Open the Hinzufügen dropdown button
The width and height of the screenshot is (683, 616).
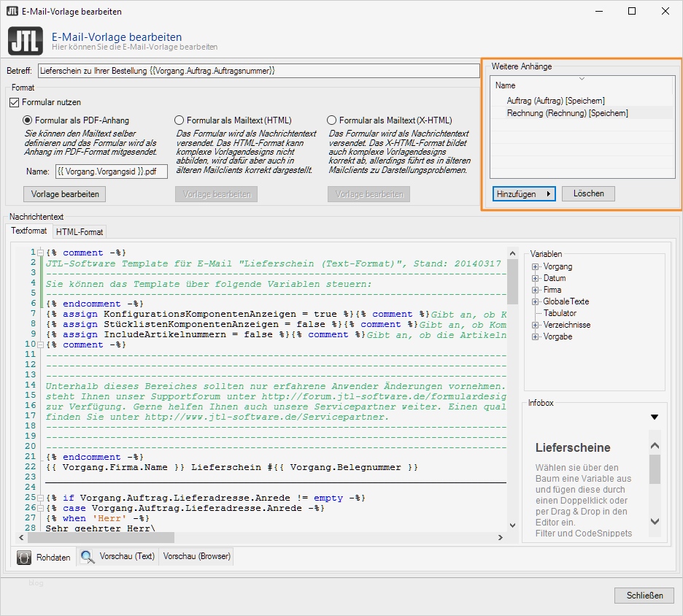pyautogui.click(x=523, y=194)
